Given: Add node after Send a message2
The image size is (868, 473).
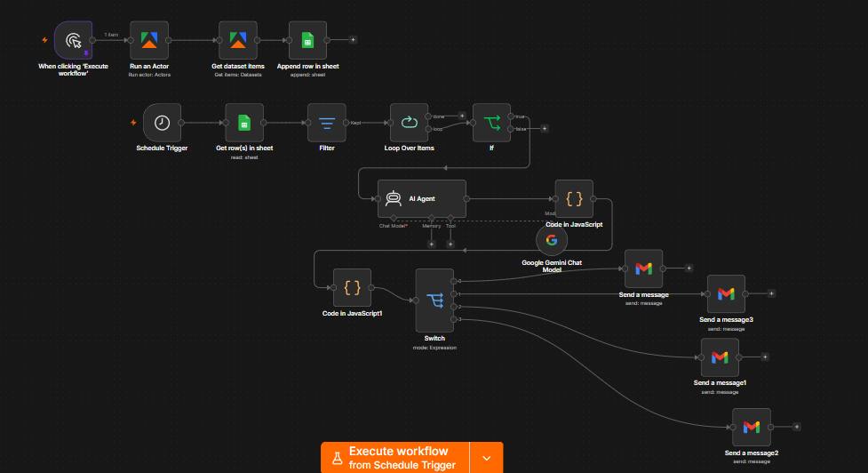Looking at the screenshot, I should click(797, 427).
